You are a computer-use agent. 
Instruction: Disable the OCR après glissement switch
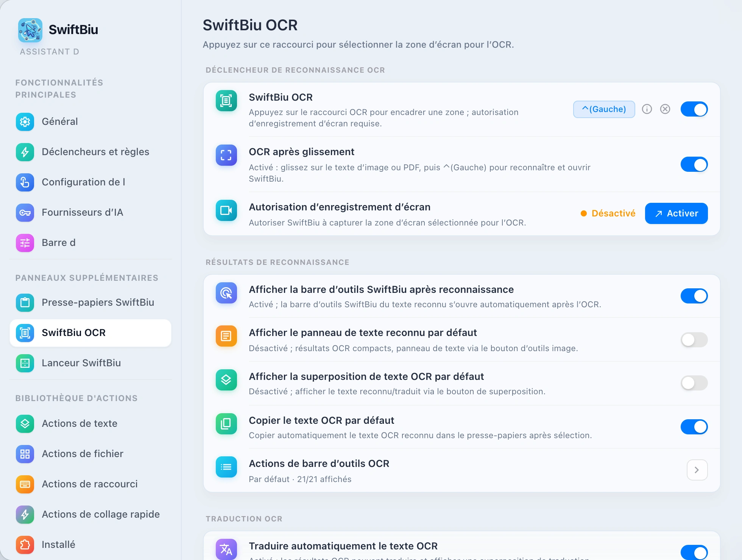pyautogui.click(x=694, y=165)
